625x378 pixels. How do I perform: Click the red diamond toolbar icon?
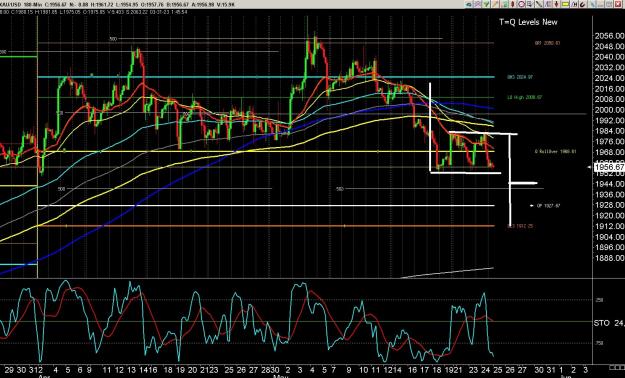(513, 4)
